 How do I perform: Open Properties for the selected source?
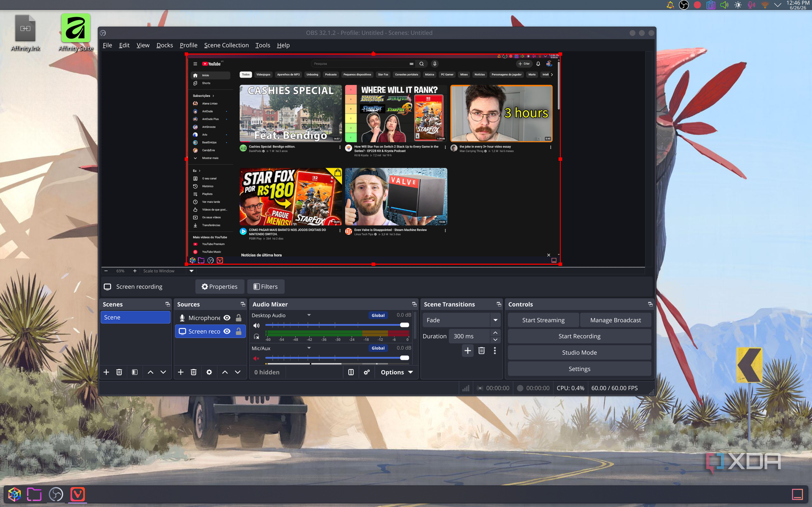coord(219,287)
